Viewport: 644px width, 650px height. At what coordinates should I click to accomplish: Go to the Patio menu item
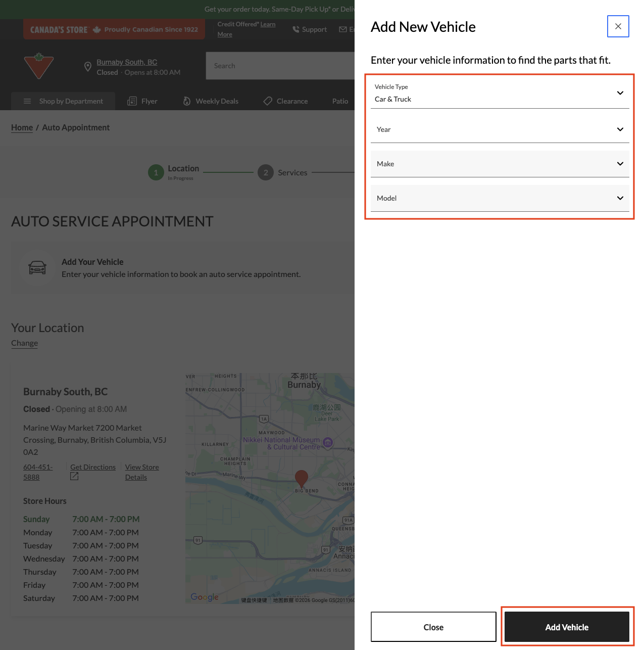340,101
